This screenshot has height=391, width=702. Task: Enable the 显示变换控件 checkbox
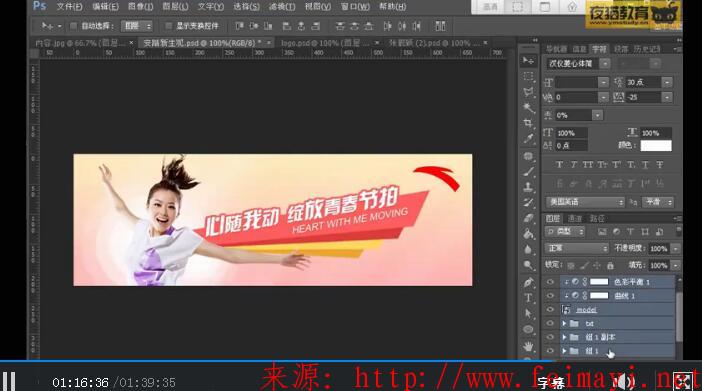pyautogui.click(x=168, y=26)
